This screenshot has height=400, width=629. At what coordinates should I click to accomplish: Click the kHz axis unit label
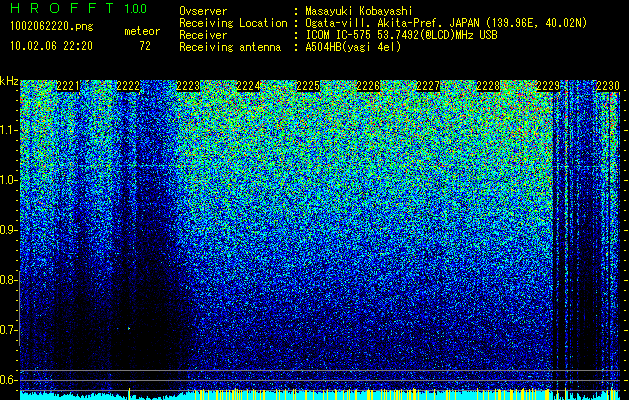coord(9,81)
